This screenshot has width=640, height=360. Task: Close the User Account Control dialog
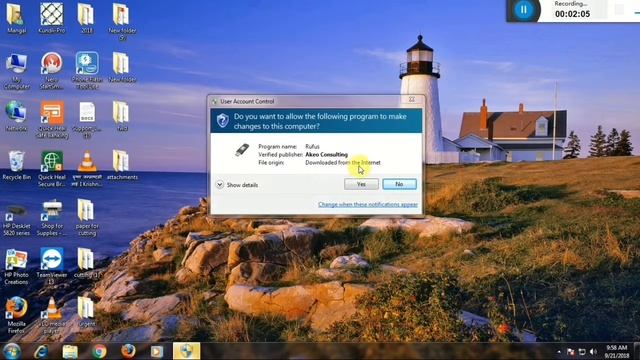412,99
